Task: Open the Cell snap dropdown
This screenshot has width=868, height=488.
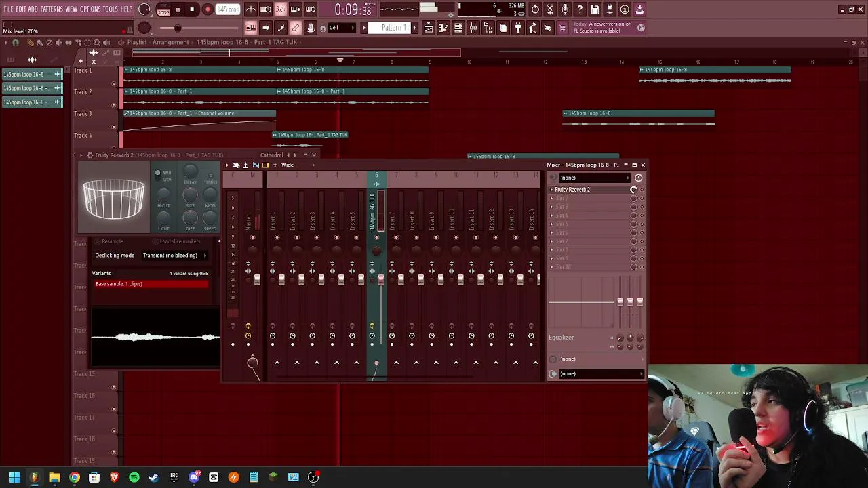Action: point(342,28)
